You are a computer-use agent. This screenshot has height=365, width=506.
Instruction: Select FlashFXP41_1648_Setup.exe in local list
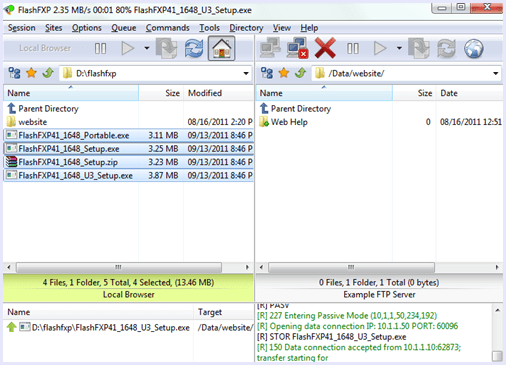point(129,149)
